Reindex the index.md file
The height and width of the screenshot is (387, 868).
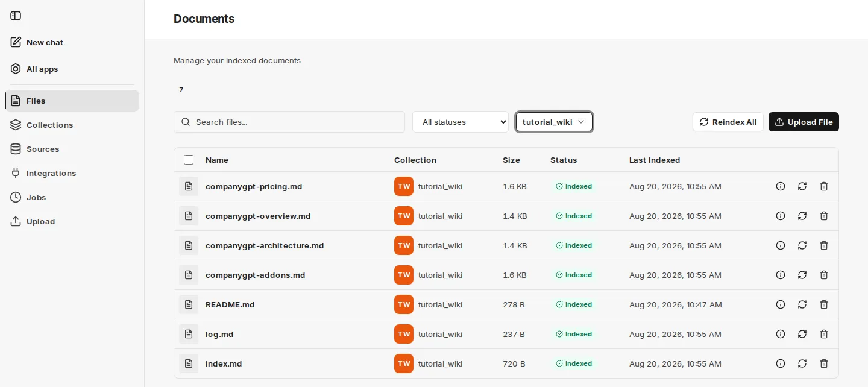click(802, 363)
